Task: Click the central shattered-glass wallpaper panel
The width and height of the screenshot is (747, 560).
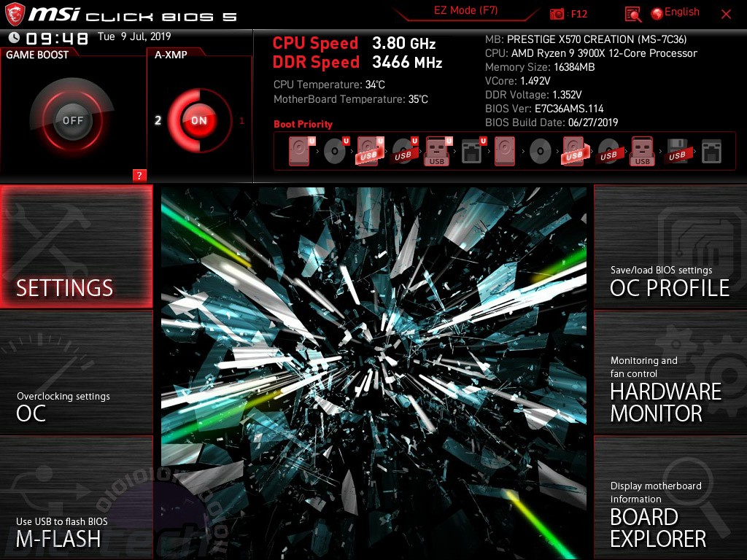Action: point(373,373)
